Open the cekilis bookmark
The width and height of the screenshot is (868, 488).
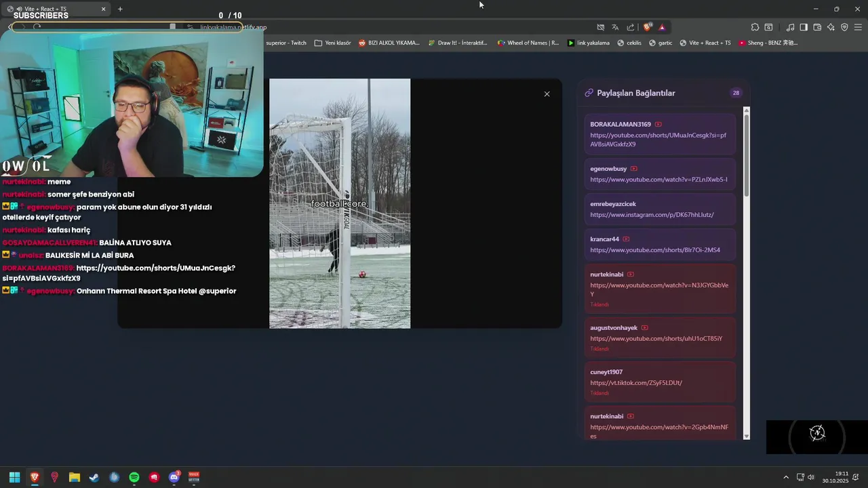pos(629,43)
